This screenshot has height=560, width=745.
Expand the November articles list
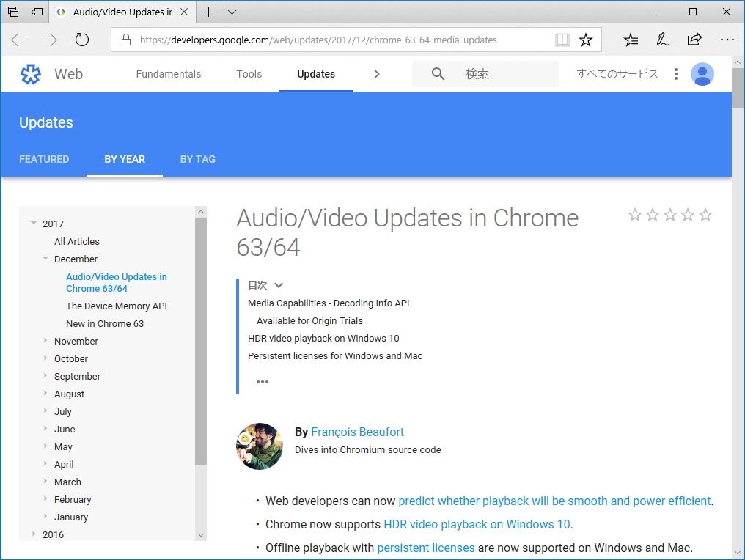pos(45,341)
